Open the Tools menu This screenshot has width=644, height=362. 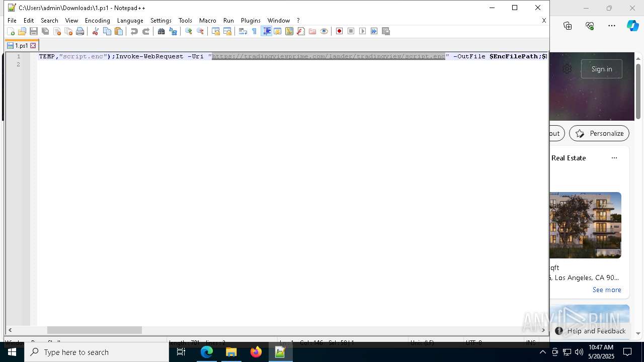[x=185, y=21]
